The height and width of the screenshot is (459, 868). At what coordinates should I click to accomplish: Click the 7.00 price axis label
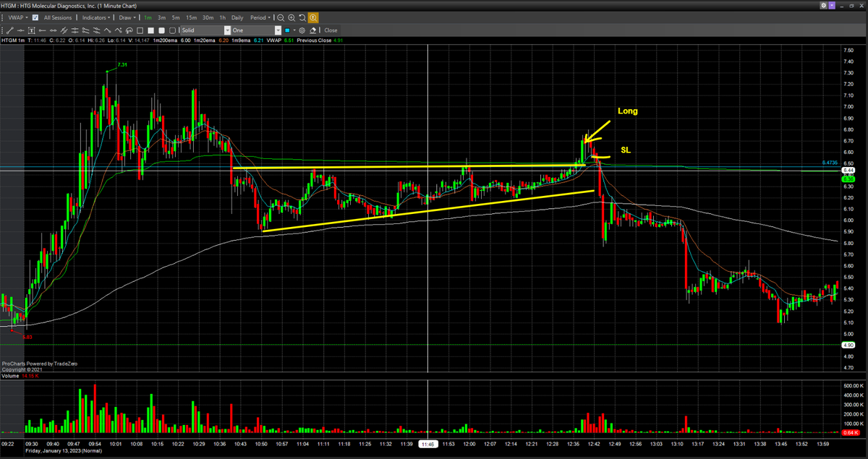848,107
